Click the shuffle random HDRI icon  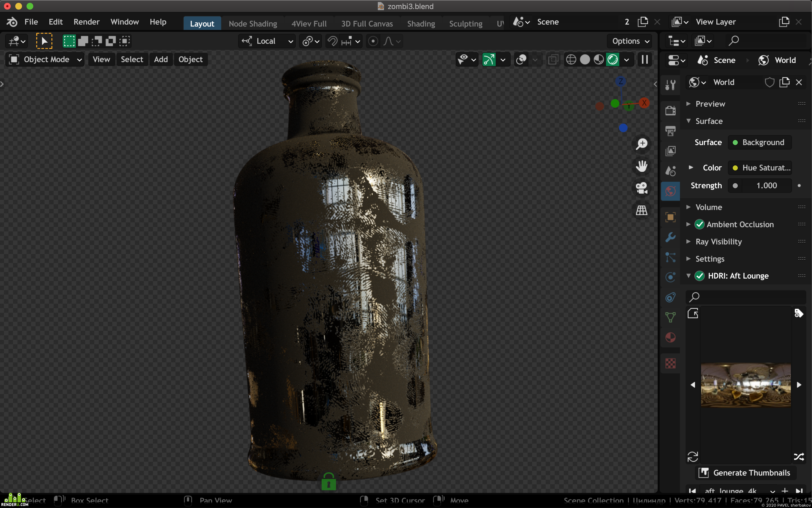pos(799,457)
